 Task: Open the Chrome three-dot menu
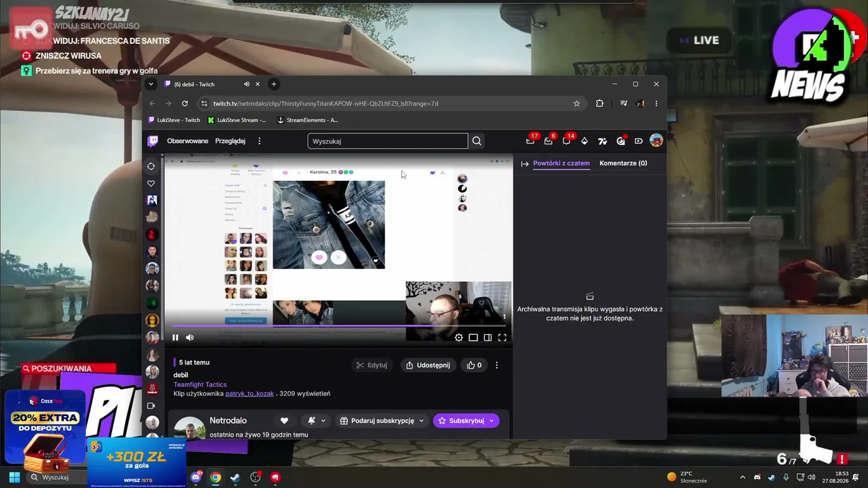point(656,104)
